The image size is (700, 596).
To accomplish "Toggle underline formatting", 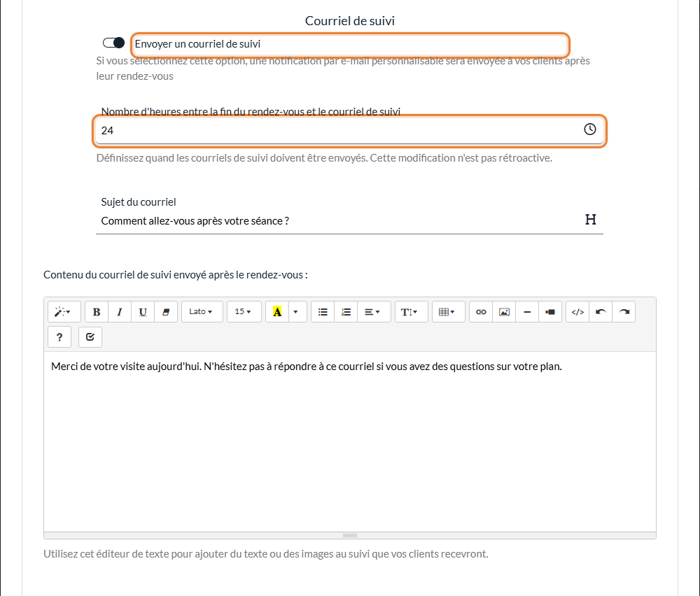I will pos(143,312).
